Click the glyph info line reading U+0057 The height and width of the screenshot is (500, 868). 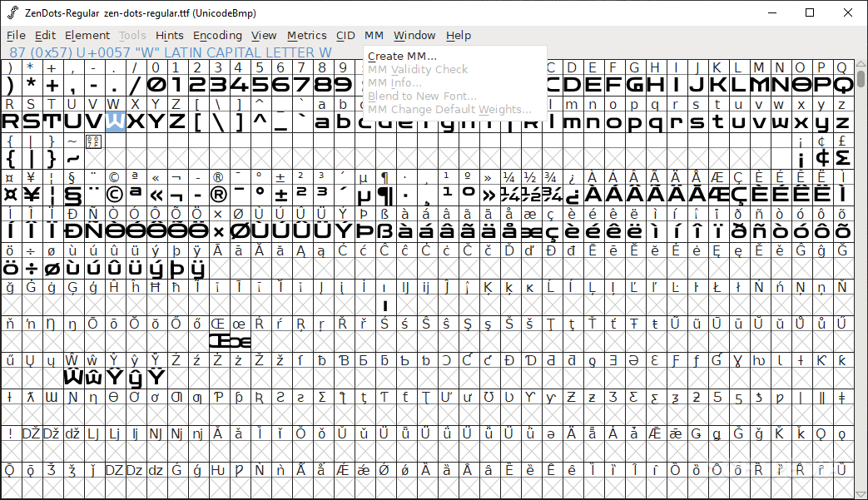(171, 52)
